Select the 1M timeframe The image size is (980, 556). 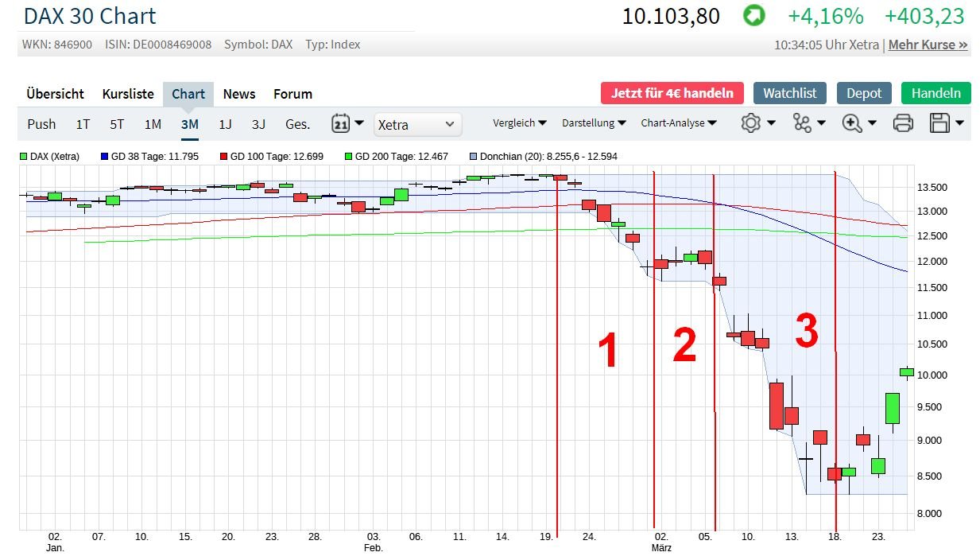[x=153, y=124]
